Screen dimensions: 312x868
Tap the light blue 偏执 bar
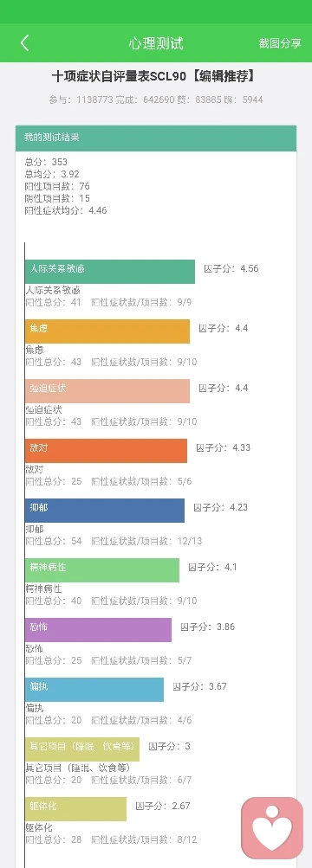point(94,690)
